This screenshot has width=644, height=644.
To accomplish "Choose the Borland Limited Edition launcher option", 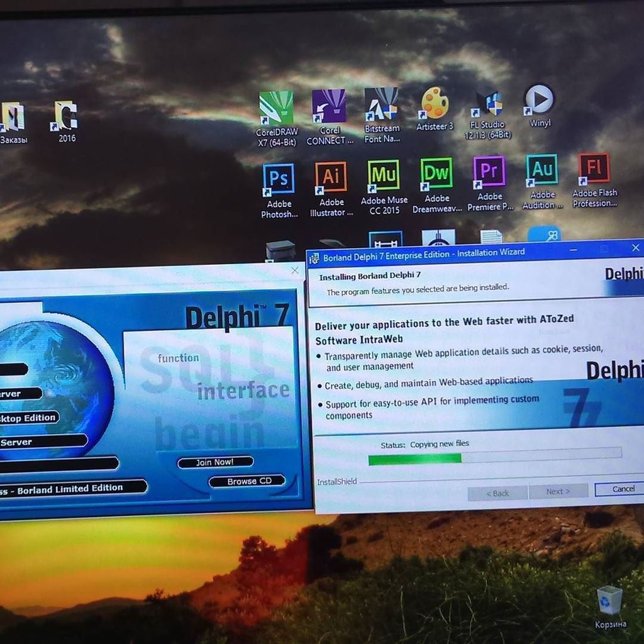I will point(73,488).
